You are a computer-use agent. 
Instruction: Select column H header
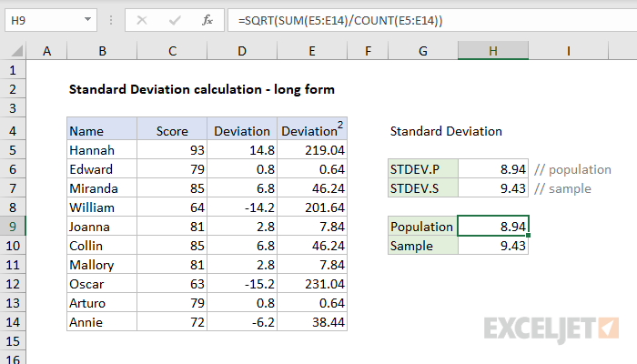493,52
